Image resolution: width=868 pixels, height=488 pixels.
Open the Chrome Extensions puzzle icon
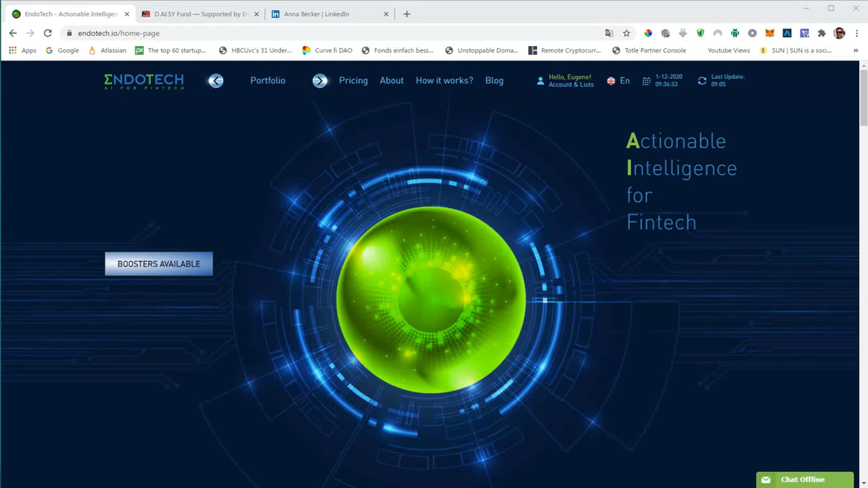point(822,33)
